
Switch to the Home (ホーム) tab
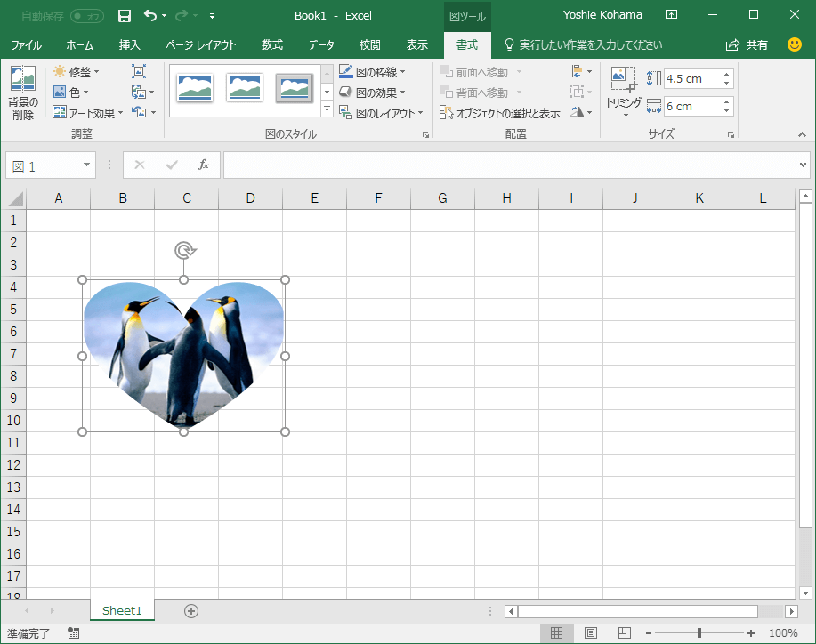(79, 45)
